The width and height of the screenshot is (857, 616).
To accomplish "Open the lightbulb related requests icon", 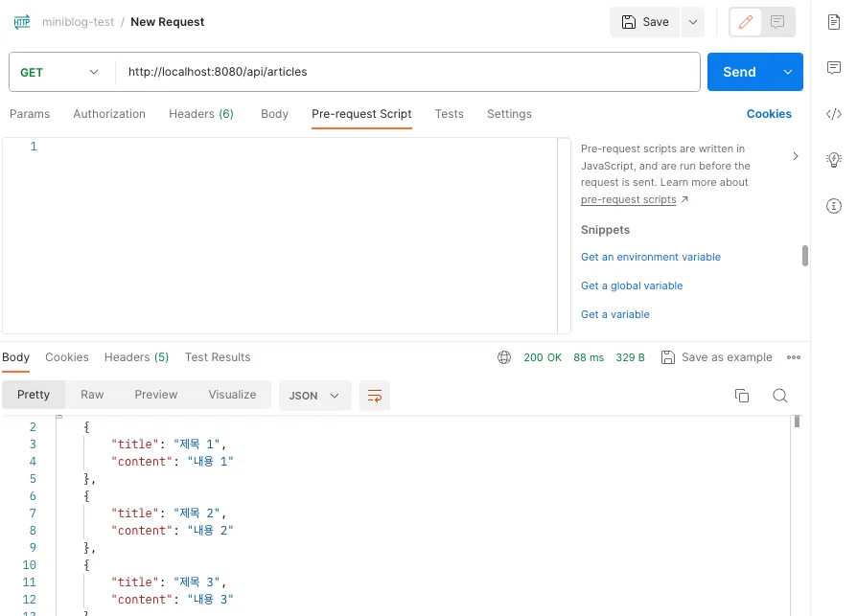I will pyautogui.click(x=834, y=159).
